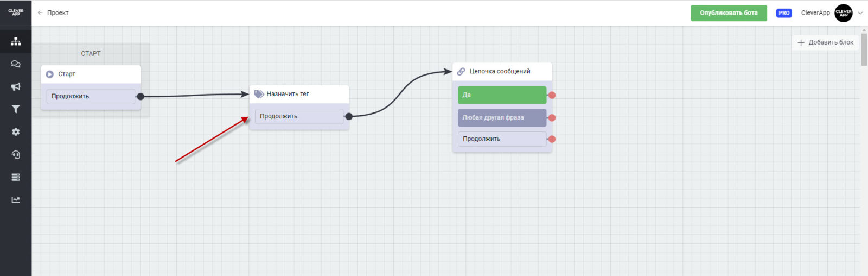This screenshot has height=276, width=868.
Task: Open the support headset icon
Action: point(16,155)
